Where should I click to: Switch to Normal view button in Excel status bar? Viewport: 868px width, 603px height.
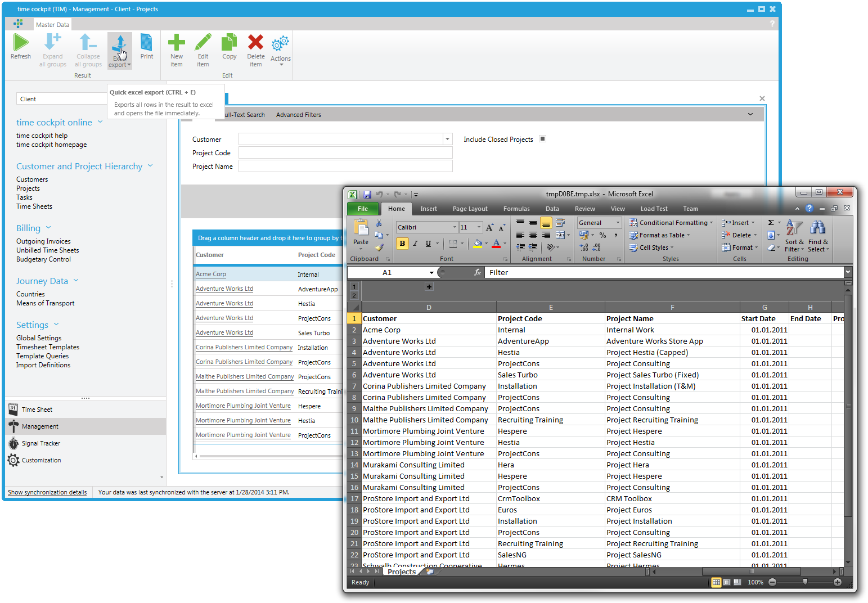coord(716,582)
